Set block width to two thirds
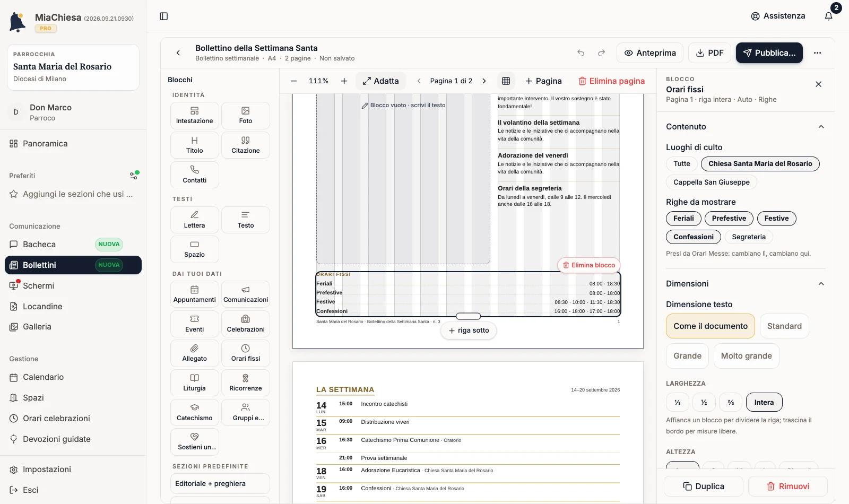 click(x=731, y=403)
